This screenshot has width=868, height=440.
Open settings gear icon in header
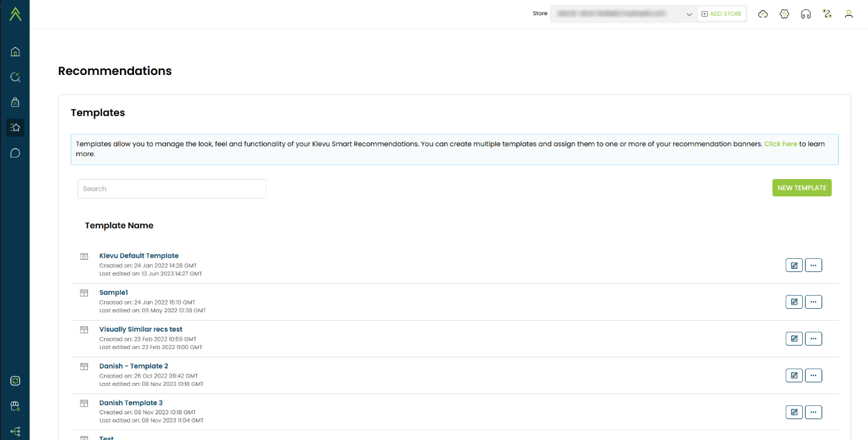(x=785, y=14)
